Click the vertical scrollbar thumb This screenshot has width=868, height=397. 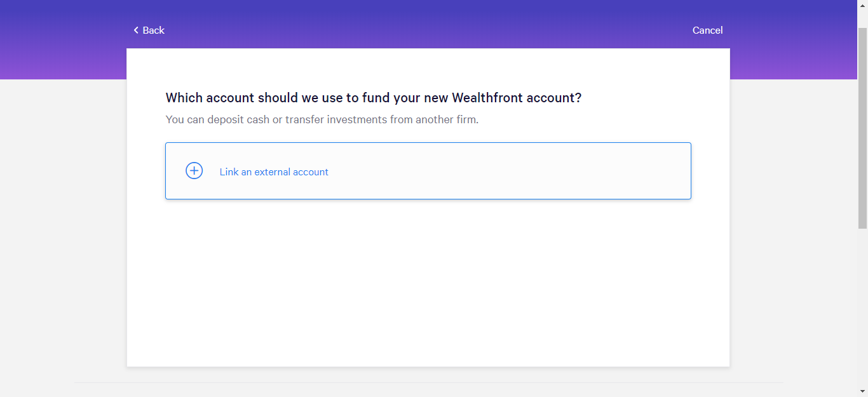coord(862,127)
